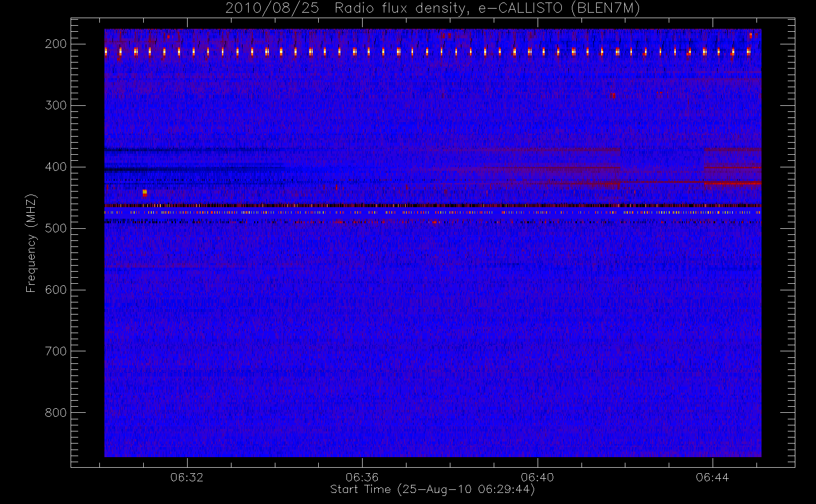Image resolution: width=816 pixels, height=504 pixels.
Task: Click the 800 frequency tick label
Action: pyautogui.click(x=56, y=413)
